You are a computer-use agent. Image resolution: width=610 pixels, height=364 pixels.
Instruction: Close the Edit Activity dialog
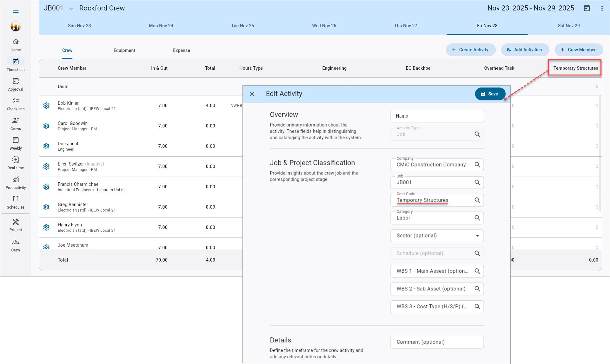[252, 94]
